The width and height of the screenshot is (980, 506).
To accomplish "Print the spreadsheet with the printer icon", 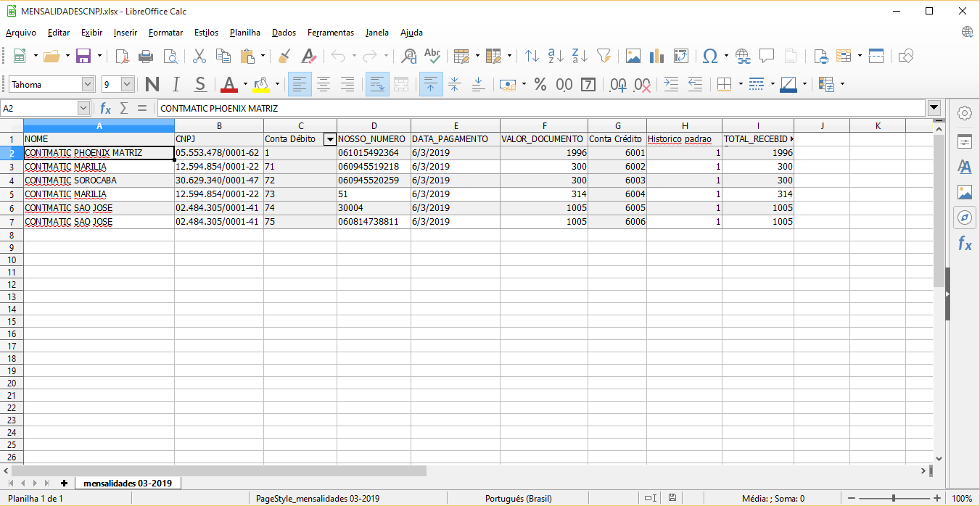I will pos(146,56).
